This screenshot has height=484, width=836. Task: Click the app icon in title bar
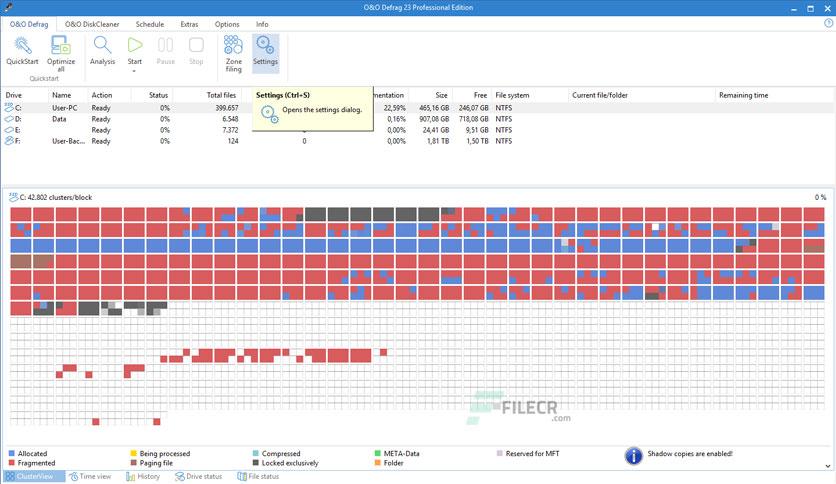(x=8, y=7)
